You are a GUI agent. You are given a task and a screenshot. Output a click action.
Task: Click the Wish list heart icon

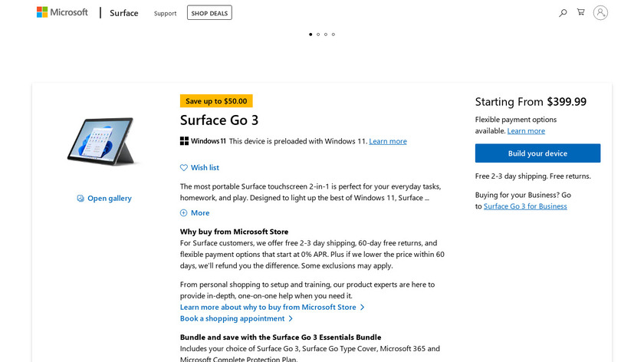click(184, 167)
